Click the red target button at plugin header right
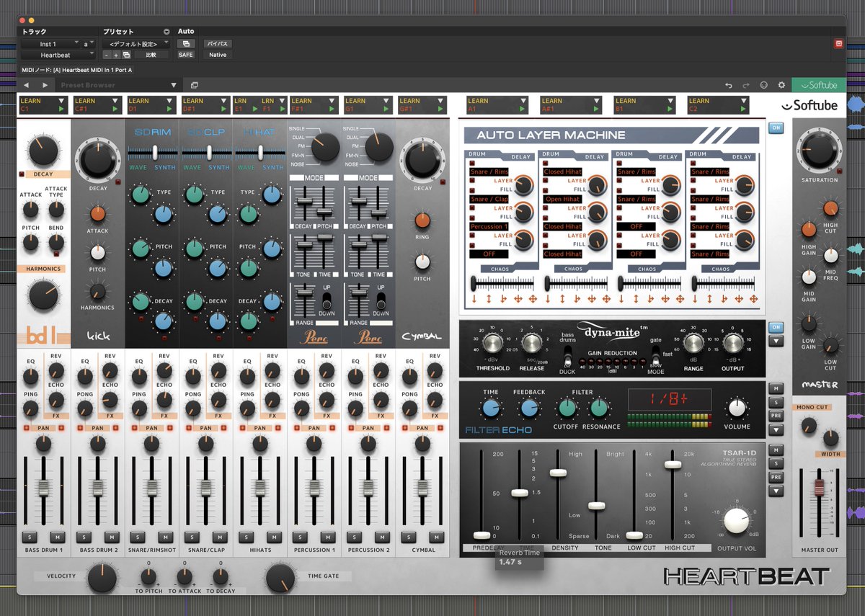The image size is (865, 616). pos(838,43)
